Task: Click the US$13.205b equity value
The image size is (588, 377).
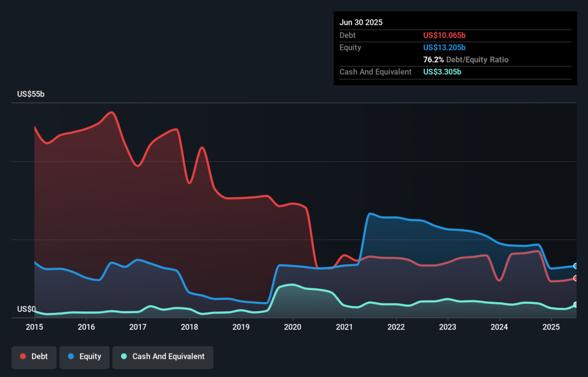Action: pos(444,48)
